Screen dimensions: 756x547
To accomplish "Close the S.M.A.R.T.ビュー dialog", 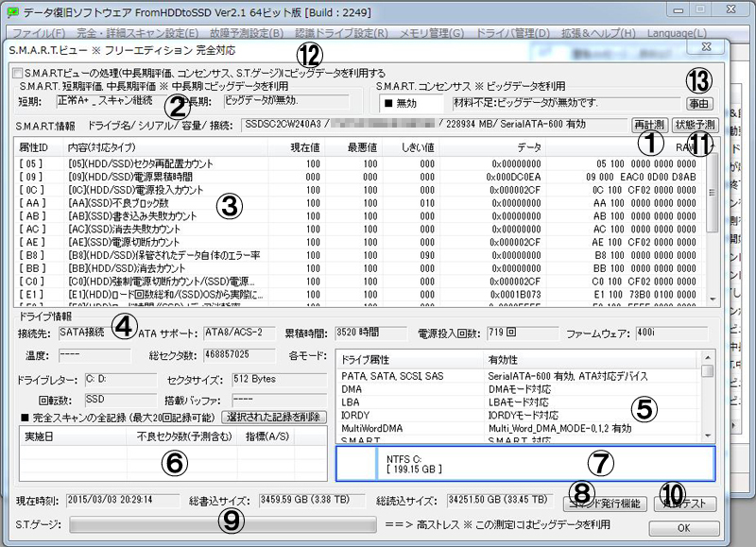I will pos(706,46).
